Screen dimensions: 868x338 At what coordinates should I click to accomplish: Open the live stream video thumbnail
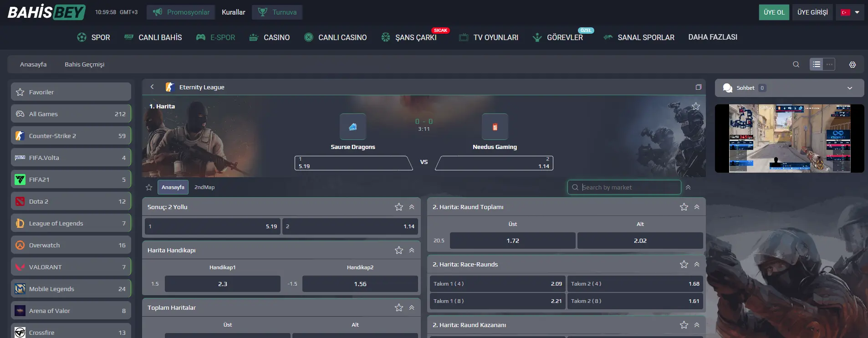pos(789,138)
